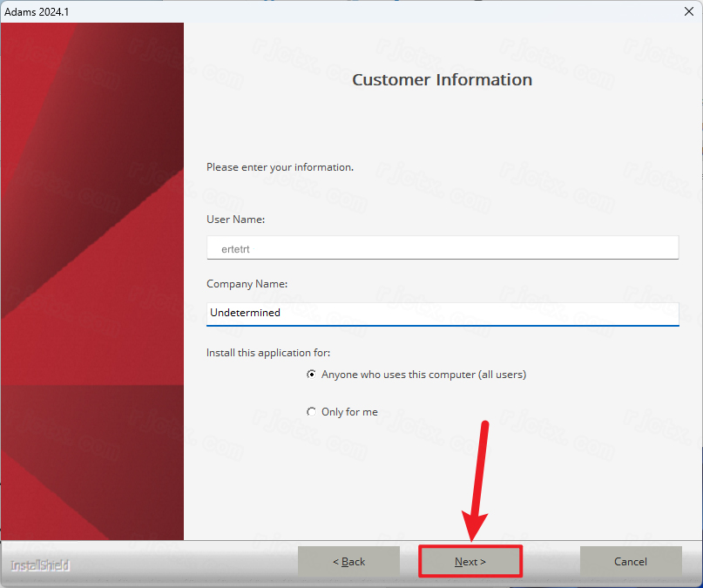Click the Next button
Image resolution: width=703 pixels, height=588 pixels.
(470, 561)
